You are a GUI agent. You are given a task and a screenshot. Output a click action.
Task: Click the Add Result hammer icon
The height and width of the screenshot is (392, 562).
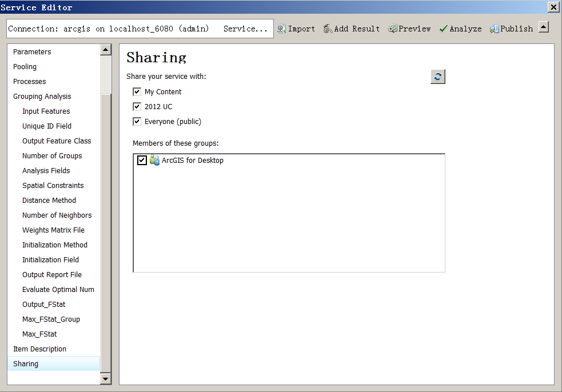(x=328, y=29)
